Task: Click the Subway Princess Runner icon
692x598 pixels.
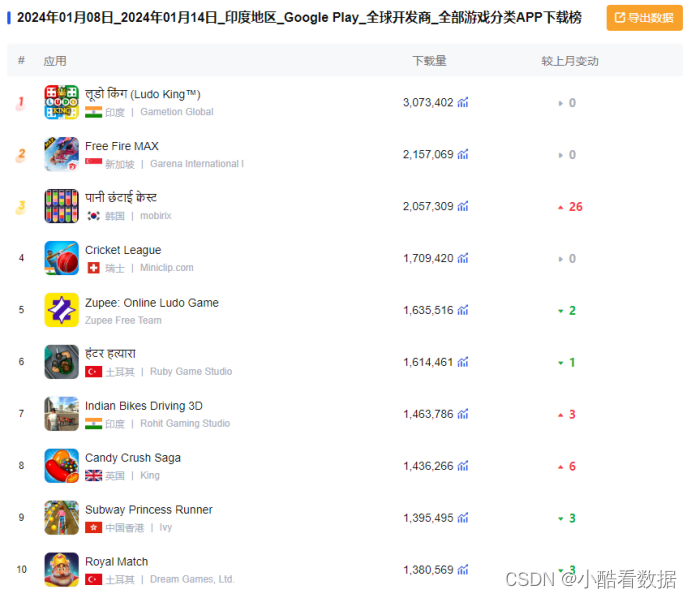Action: point(61,518)
